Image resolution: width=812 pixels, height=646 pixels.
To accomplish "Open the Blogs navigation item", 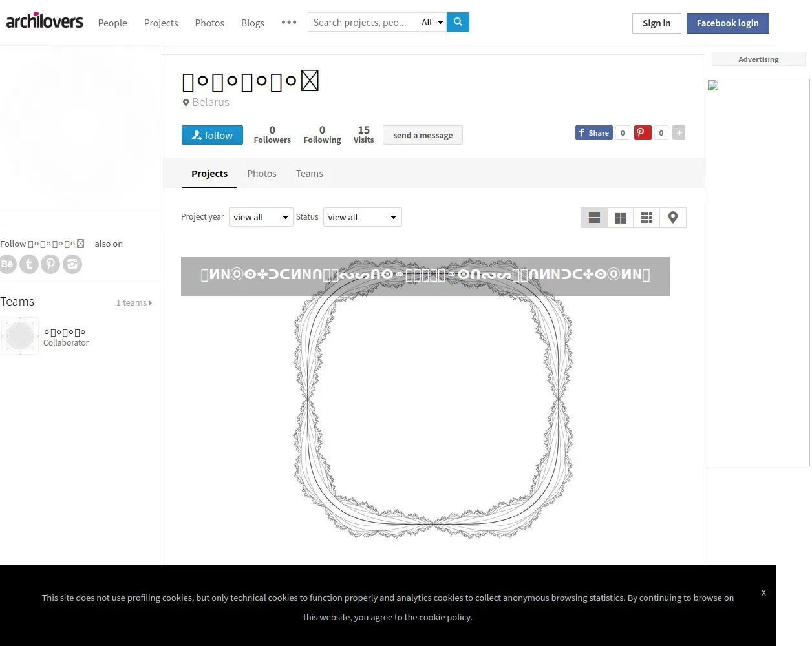I will [x=253, y=23].
